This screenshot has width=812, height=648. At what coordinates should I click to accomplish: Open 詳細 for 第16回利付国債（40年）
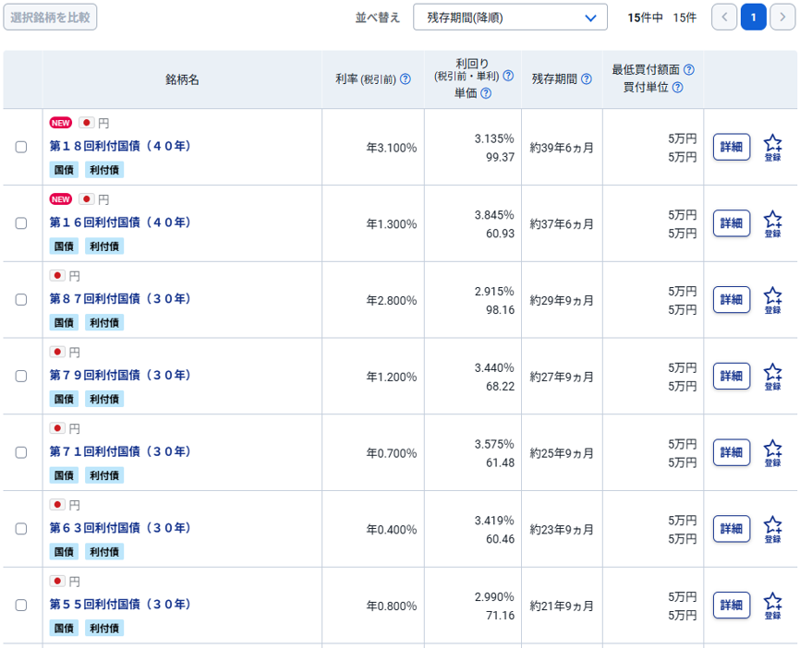click(731, 223)
